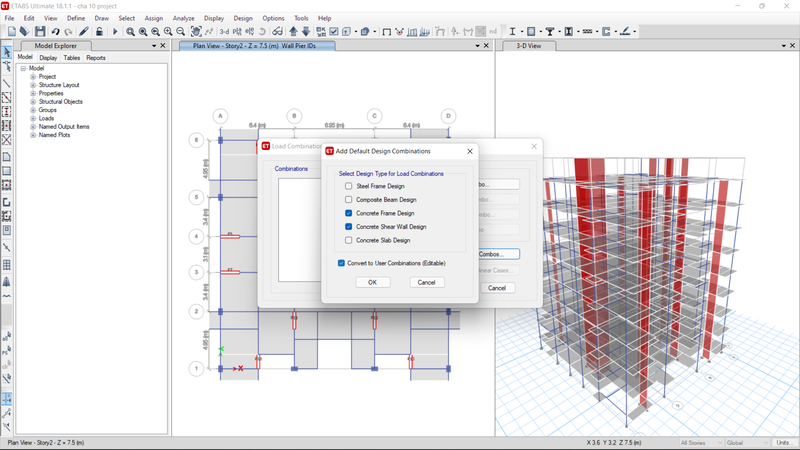800x450 pixels.
Task: Enable Concrete Slab Design checkbox
Action: [x=348, y=240]
